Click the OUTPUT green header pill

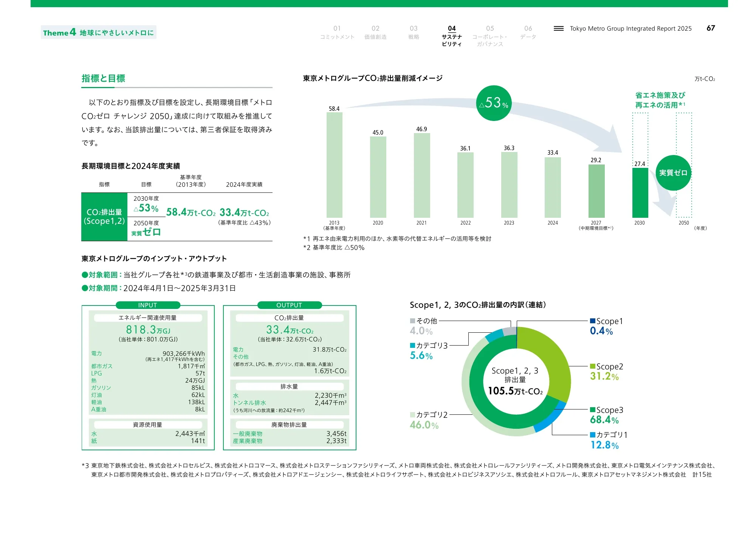point(289,305)
